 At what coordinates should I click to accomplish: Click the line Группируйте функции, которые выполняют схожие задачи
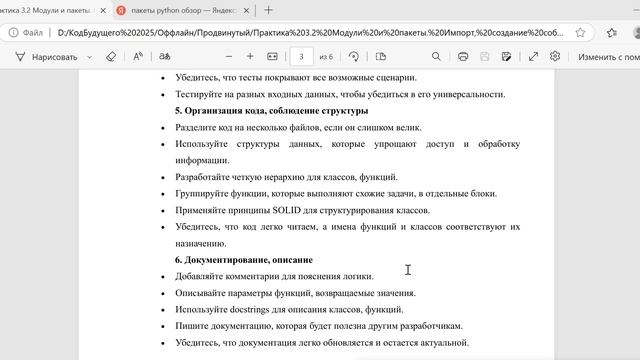tap(336, 193)
